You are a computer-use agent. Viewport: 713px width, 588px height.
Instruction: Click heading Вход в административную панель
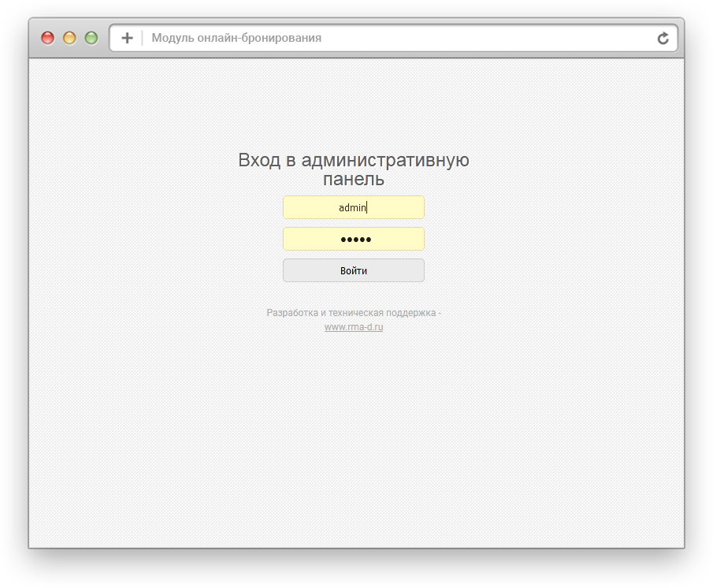tap(353, 169)
